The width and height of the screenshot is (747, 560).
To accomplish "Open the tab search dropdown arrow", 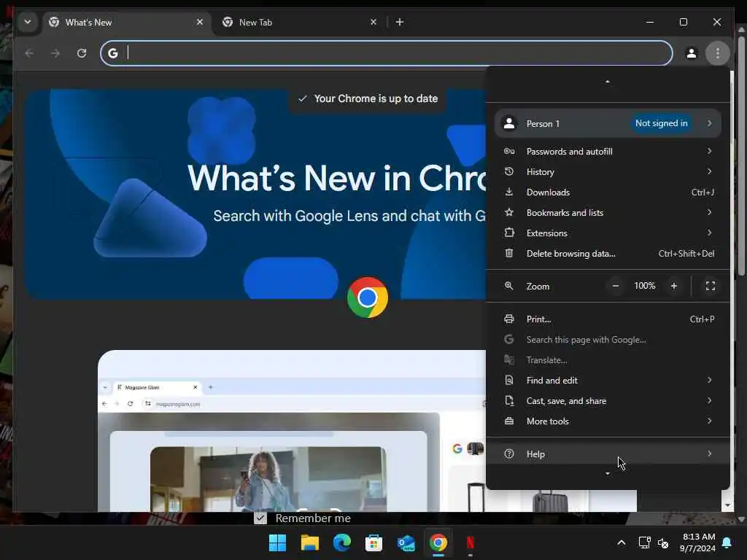I will 28,22.
